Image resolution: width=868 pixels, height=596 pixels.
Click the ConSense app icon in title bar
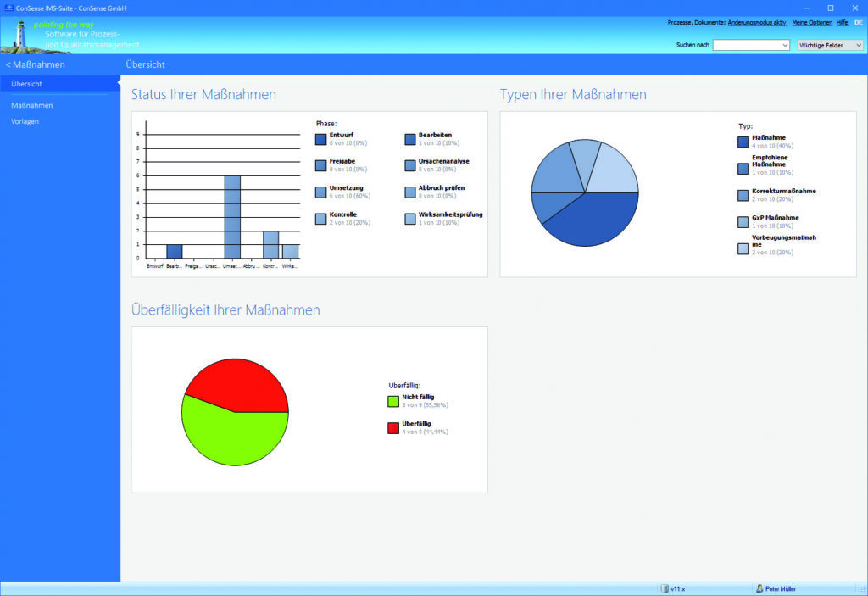tap(8, 7)
